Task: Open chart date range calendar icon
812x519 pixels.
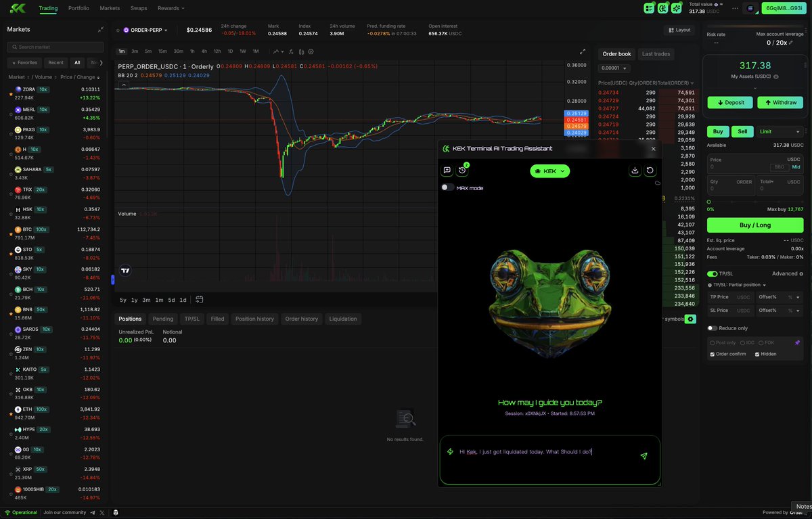Action: pyautogui.click(x=200, y=300)
